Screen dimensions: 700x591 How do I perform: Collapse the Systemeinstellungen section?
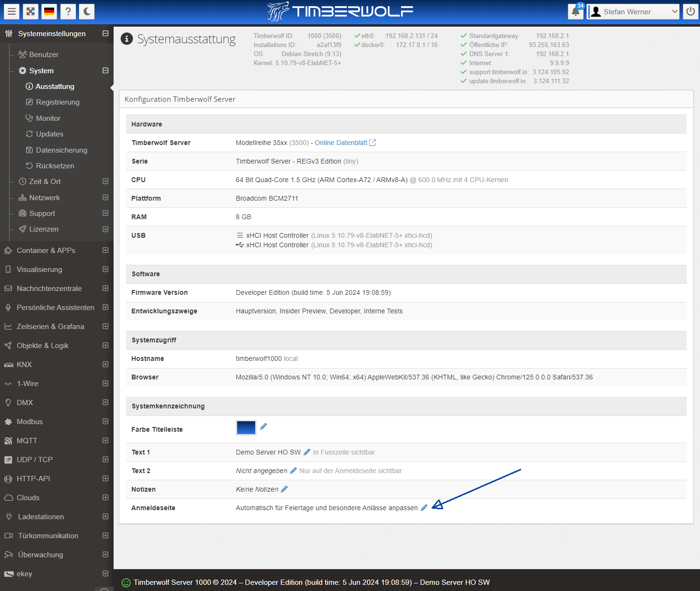pos(105,34)
